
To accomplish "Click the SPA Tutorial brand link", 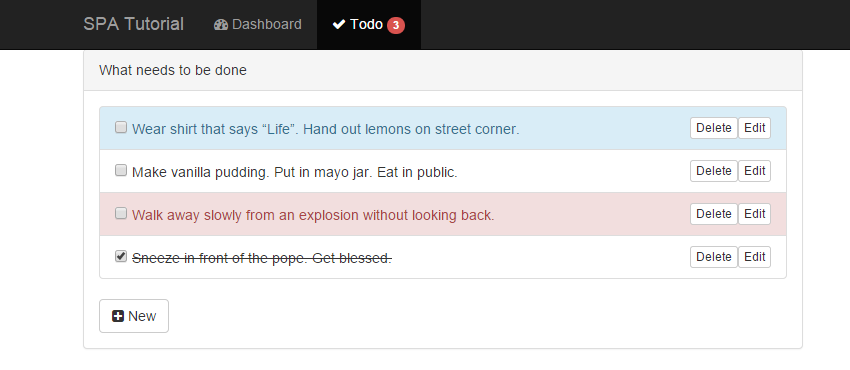I will [x=133, y=24].
